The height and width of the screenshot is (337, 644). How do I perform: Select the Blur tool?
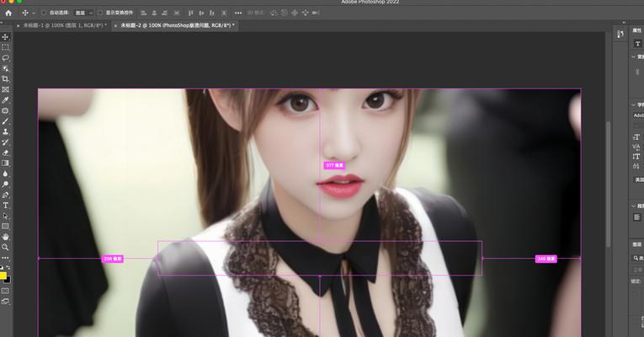pos(5,174)
